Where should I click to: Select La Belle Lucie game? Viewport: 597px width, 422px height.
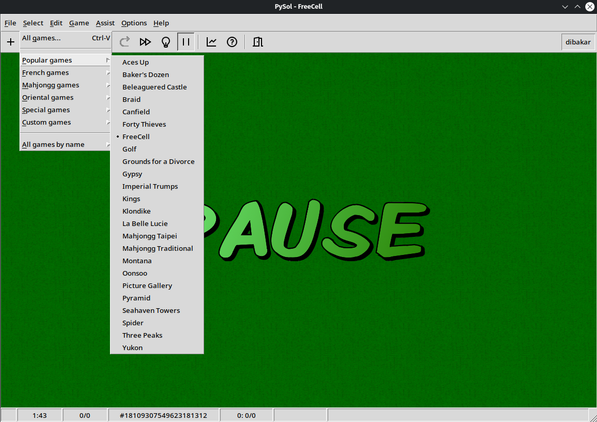[157, 224]
